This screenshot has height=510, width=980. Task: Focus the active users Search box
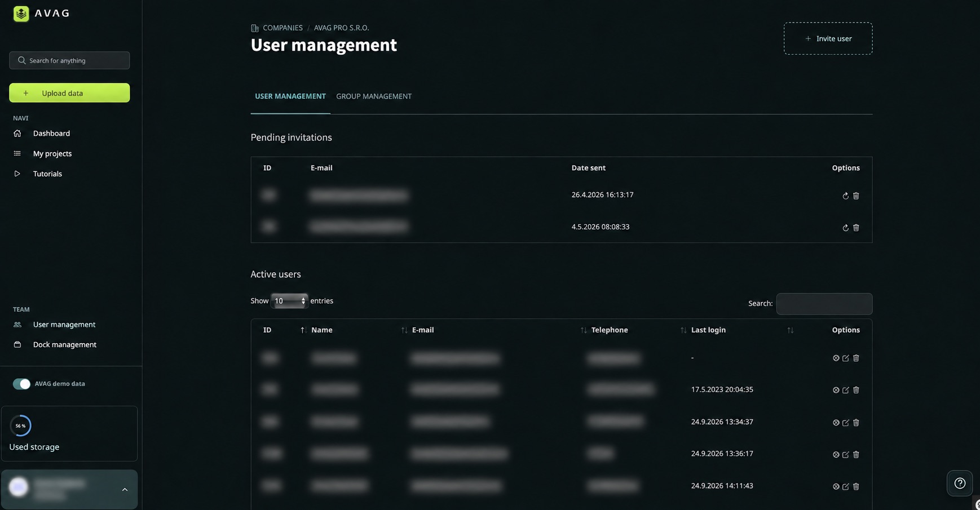pos(824,304)
